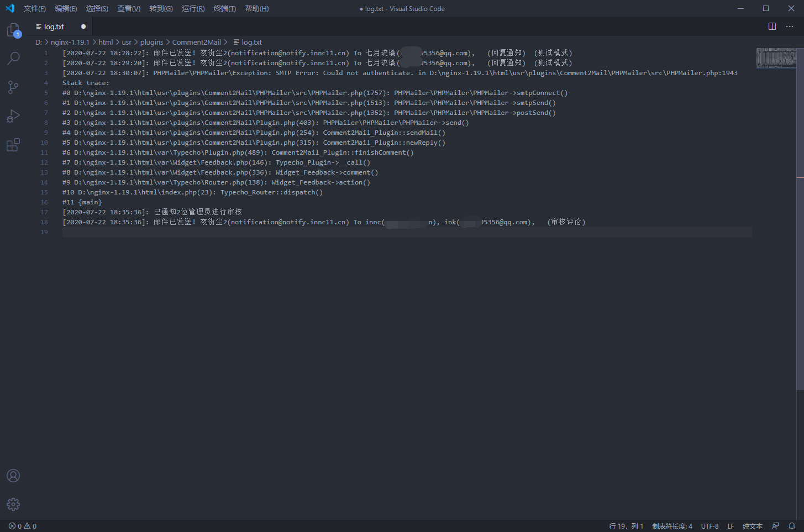This screenshot has width=804, height=532.
Task: Click 'Typecho_Router::dispatch()' text
Action: point(271,192)
